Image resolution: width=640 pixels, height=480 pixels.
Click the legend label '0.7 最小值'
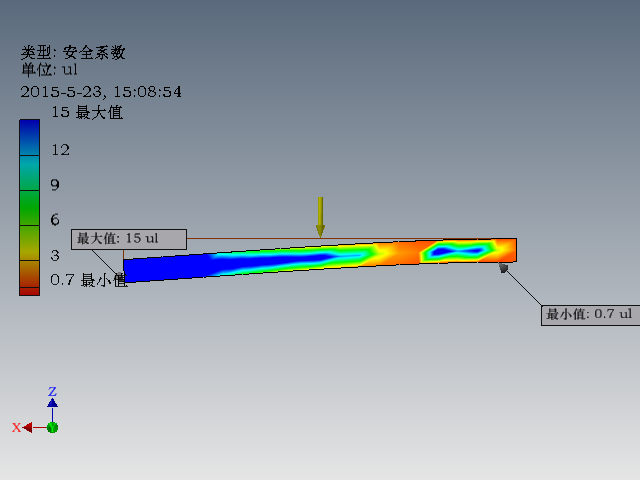88,280
